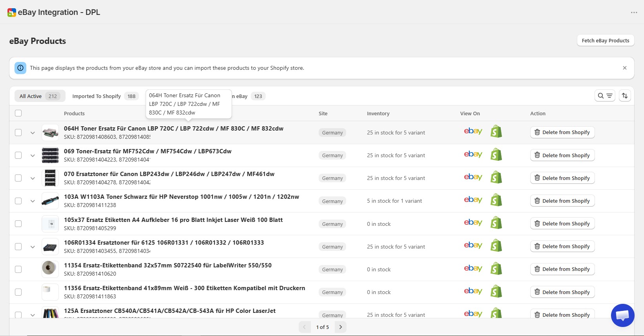The width and height of the screenshot is (644, 336).
Task: Open the three-dot menu at top right
Action: (x=634, y=13)
